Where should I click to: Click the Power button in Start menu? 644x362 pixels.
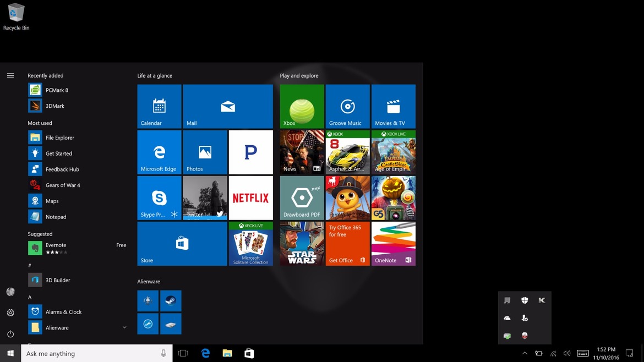(x=10, y=334)
